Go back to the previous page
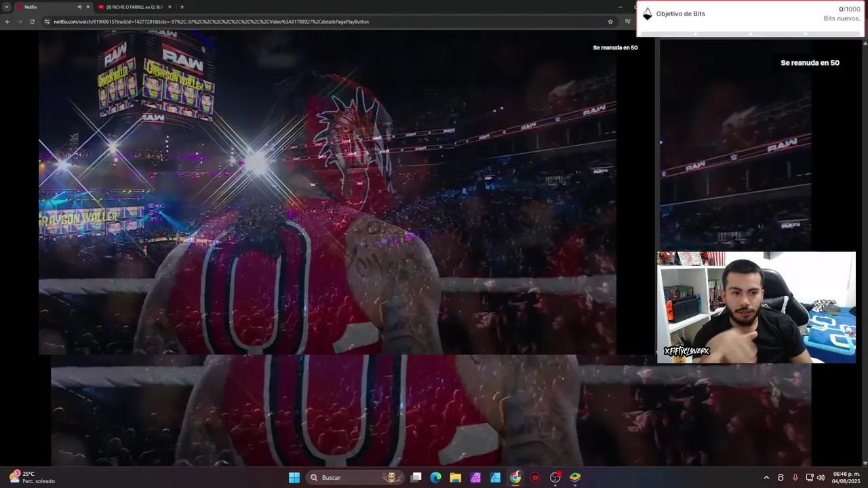 pos(7,22)
